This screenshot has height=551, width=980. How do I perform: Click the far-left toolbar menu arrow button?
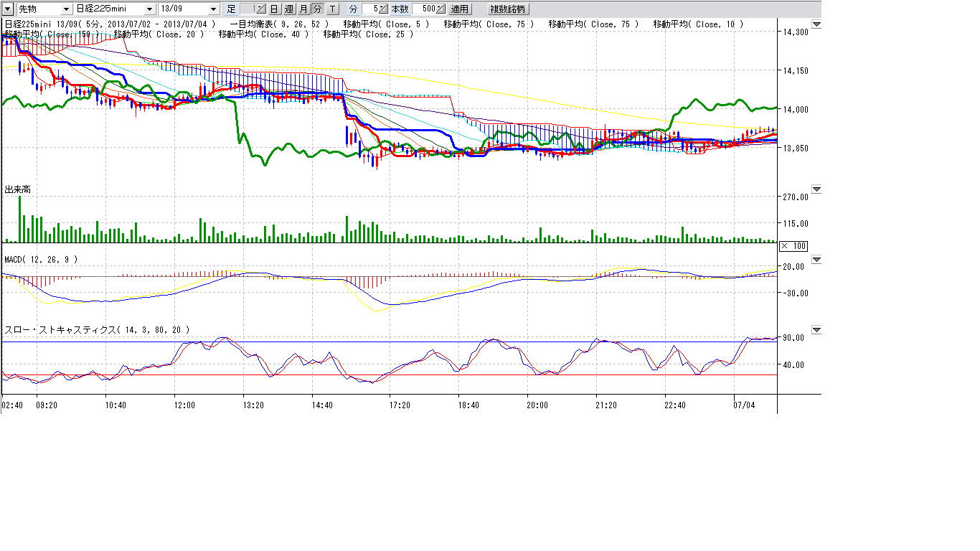(x=8, y=9)
